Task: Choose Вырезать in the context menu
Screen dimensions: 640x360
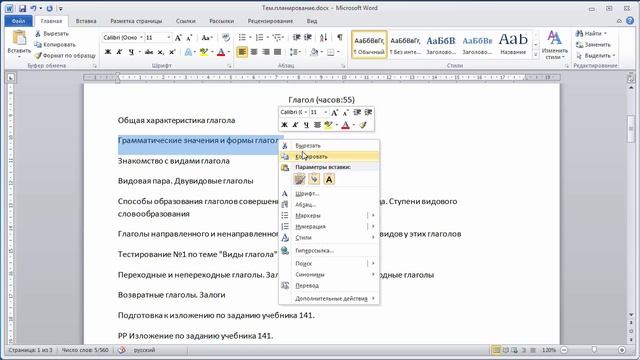Action: click(329, 145)
